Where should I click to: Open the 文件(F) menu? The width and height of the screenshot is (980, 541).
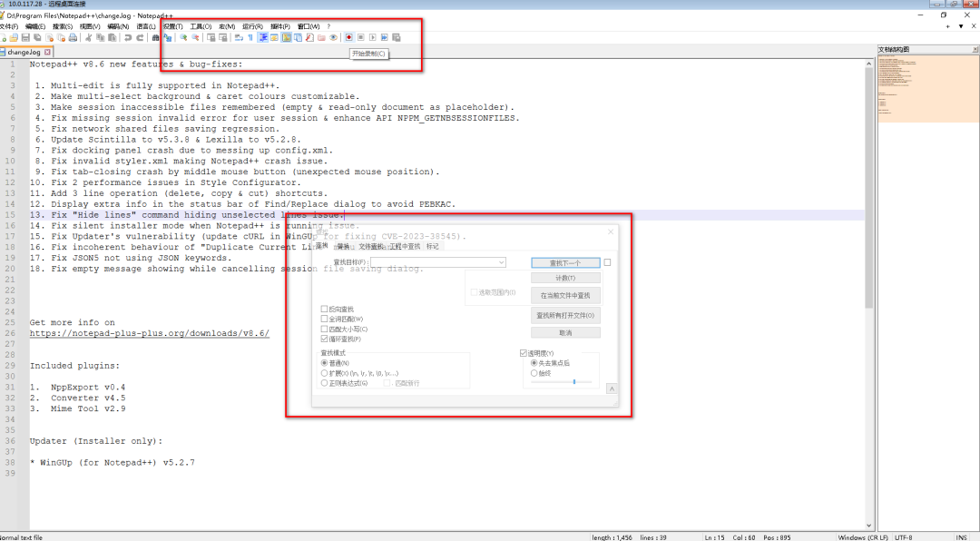(x=9, y=27)
